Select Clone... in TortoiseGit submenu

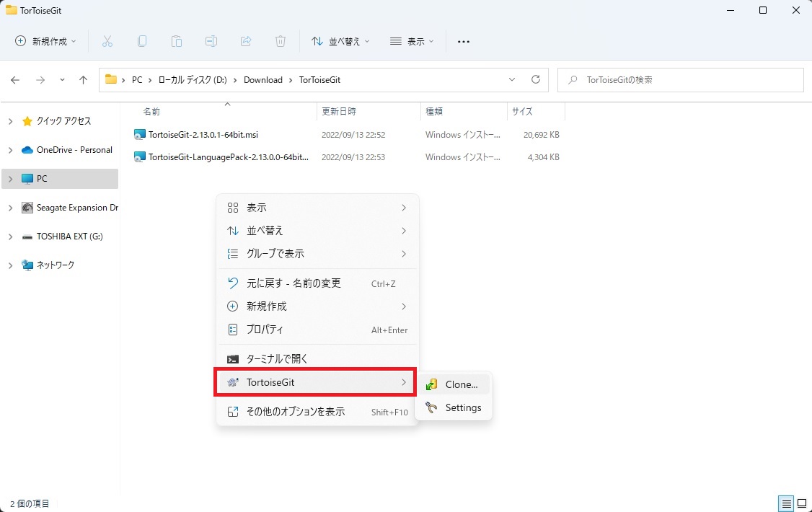454,384
